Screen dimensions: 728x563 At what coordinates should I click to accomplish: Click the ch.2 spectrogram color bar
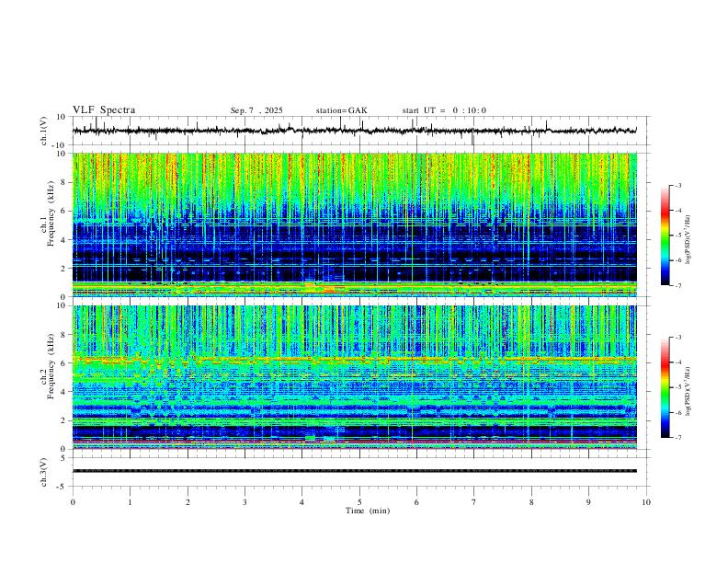point(665,387)
